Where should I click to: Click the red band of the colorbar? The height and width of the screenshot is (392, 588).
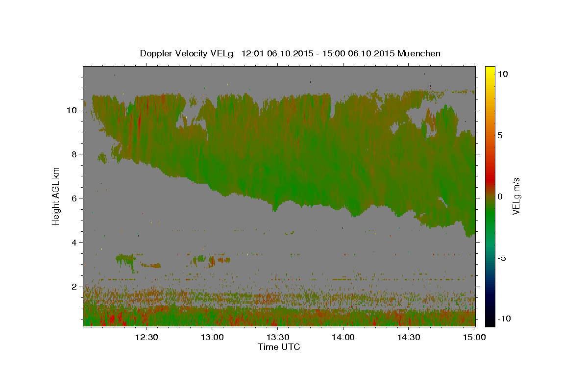(490, 179)
